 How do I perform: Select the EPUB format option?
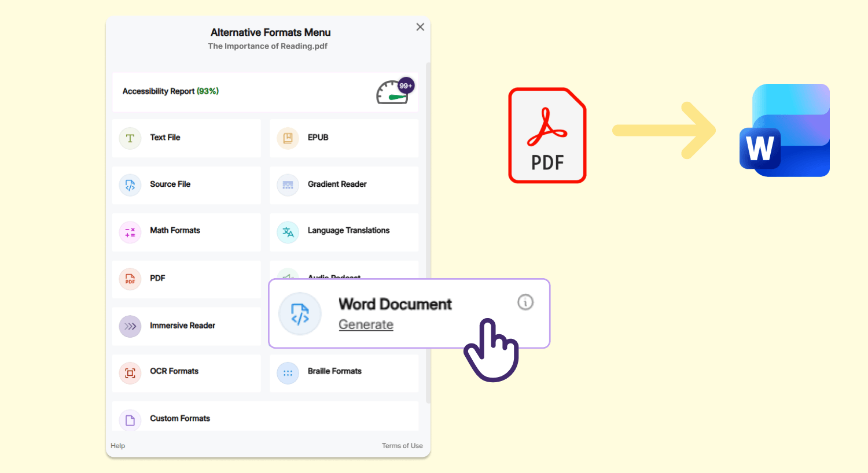pos(344,138)
